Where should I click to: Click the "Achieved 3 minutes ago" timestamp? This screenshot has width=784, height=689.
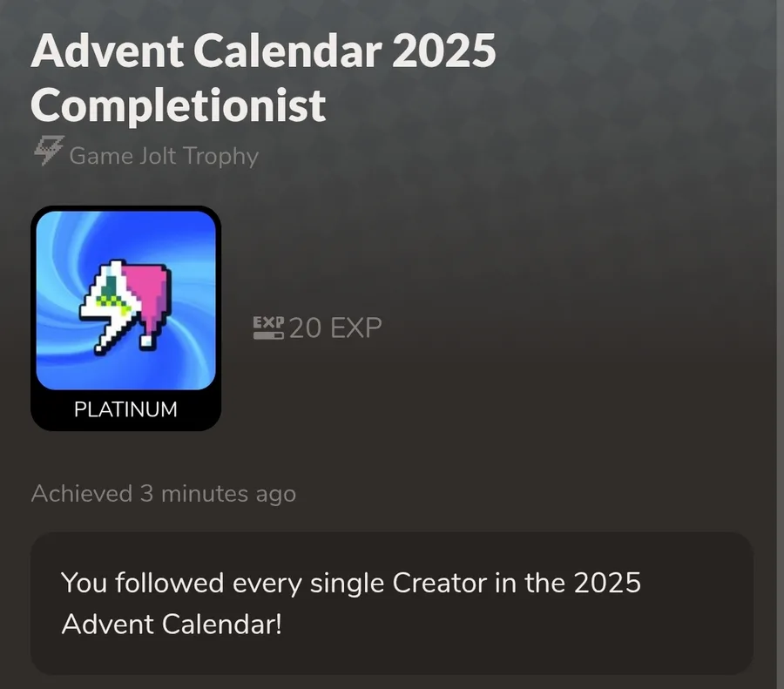tap(164, 494)
